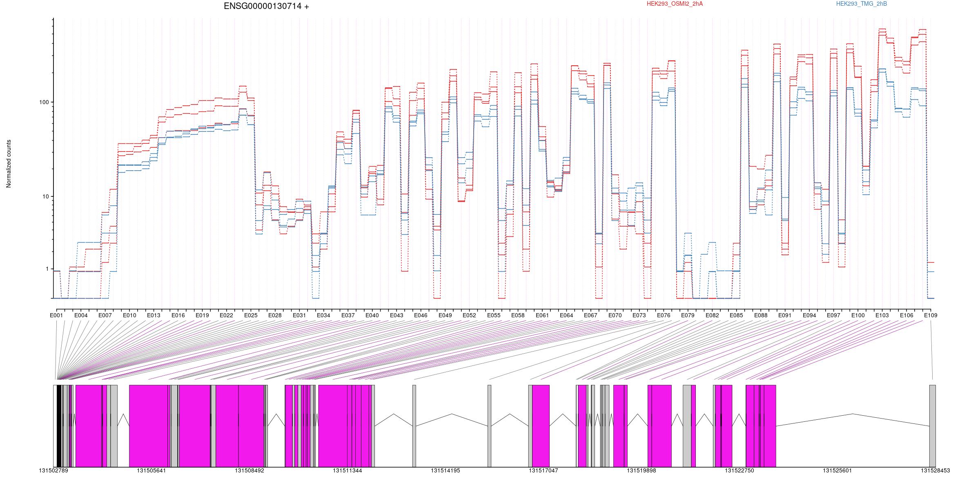Select exon label E043
980x490 pixels.
point(396,315)
